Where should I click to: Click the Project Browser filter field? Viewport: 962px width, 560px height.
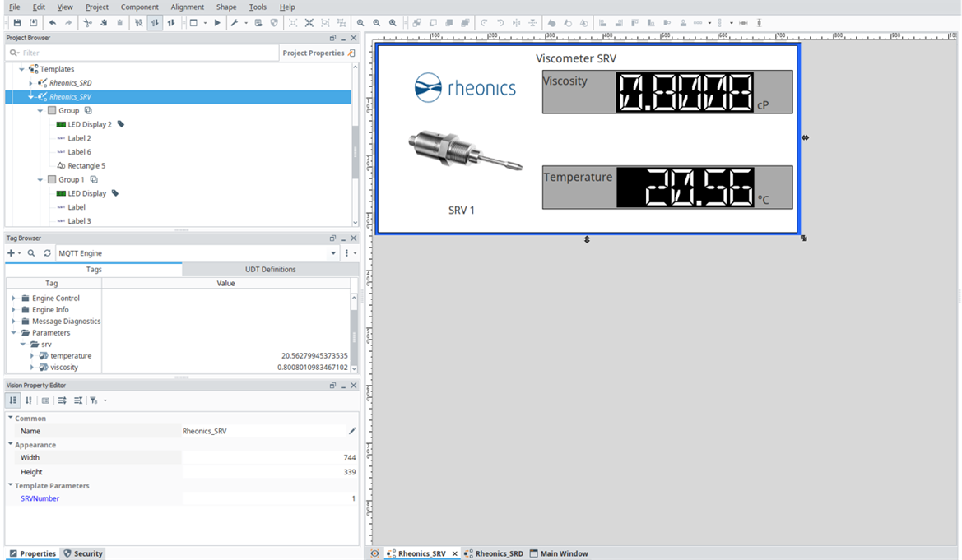click(142, 53)
